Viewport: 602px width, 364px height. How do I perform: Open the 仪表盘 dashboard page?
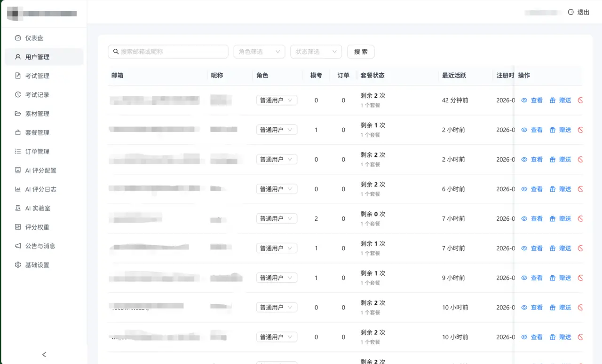pyautogui.click(x=44, y=38)
